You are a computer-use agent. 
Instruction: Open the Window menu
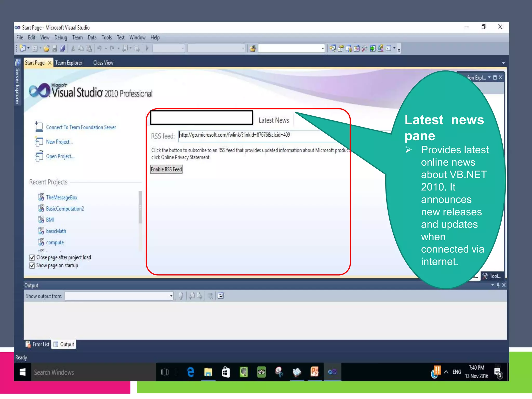(137, 37)
